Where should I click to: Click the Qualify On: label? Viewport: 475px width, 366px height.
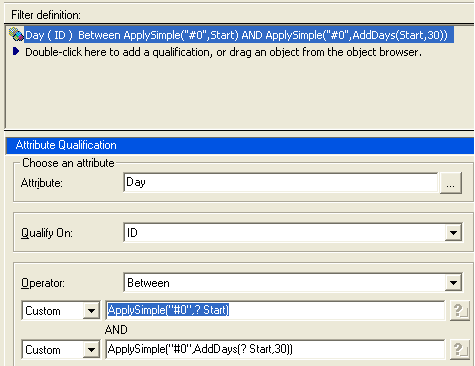click(47, 233)
